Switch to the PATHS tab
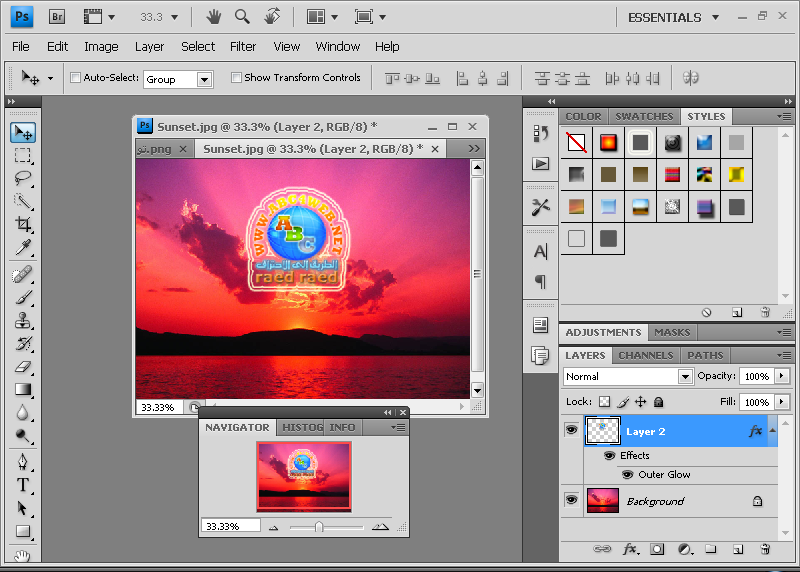The height and width of the screenshot is (572, 800). coord(705,355)
